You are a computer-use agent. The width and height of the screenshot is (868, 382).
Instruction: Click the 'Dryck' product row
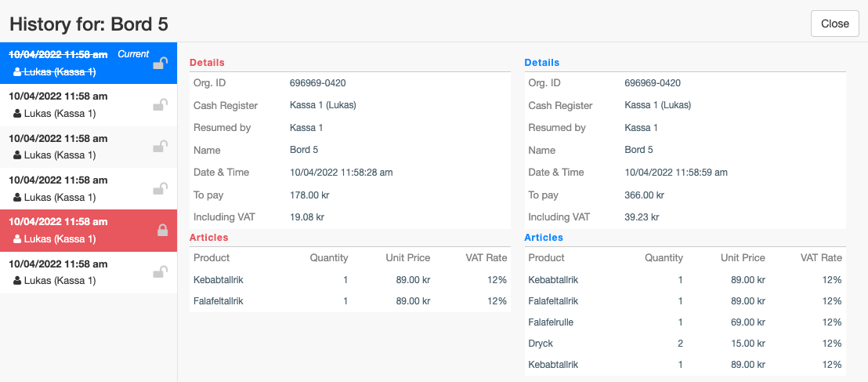(x=685, y=344)
